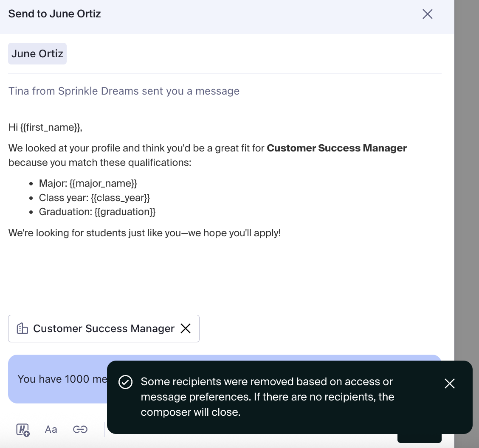
Task: Dismiss the recipients removed notification toast
Action: (x=449, y=384)
